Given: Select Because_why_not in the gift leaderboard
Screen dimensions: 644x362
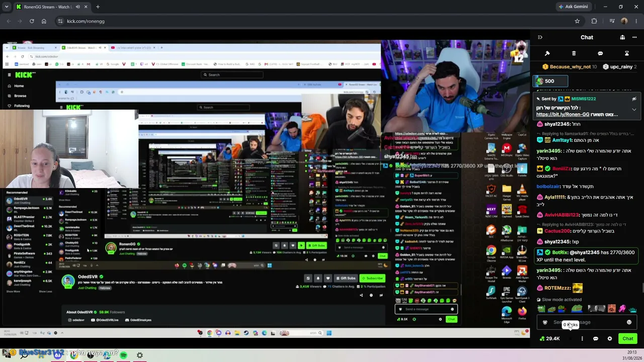Looking at the screenshot, I should [x=570, y=67].
